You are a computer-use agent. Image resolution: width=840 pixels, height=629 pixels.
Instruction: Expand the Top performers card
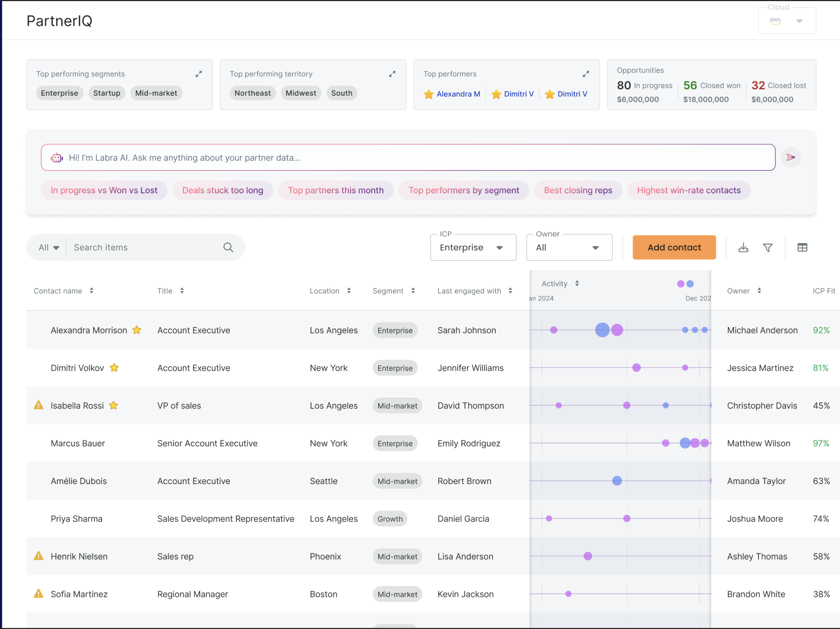[x=586, y=74]
